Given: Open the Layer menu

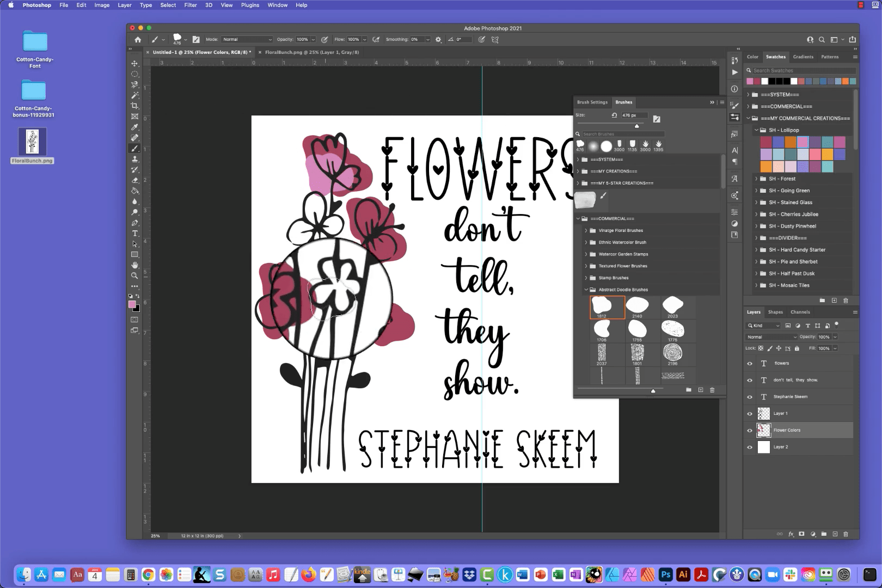Looking at the screenshot, I should [x=125, y=5].
